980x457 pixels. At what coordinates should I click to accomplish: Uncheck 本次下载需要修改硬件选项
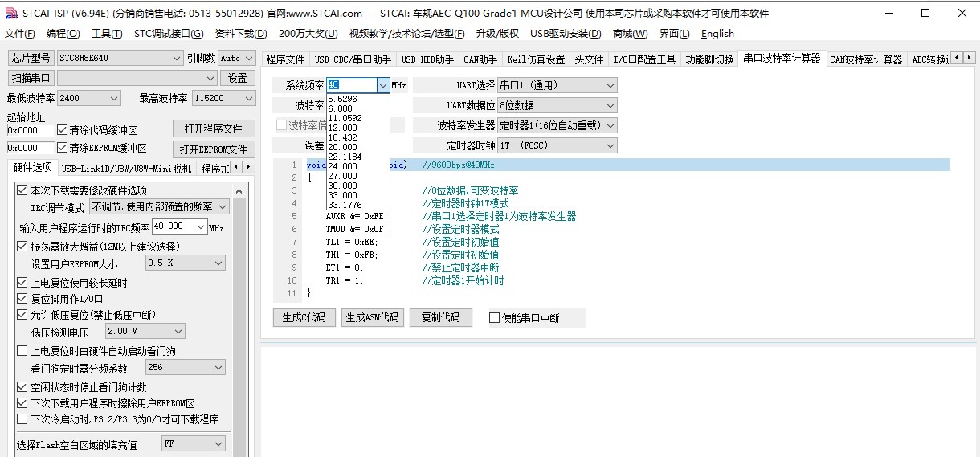pos(22,190)
